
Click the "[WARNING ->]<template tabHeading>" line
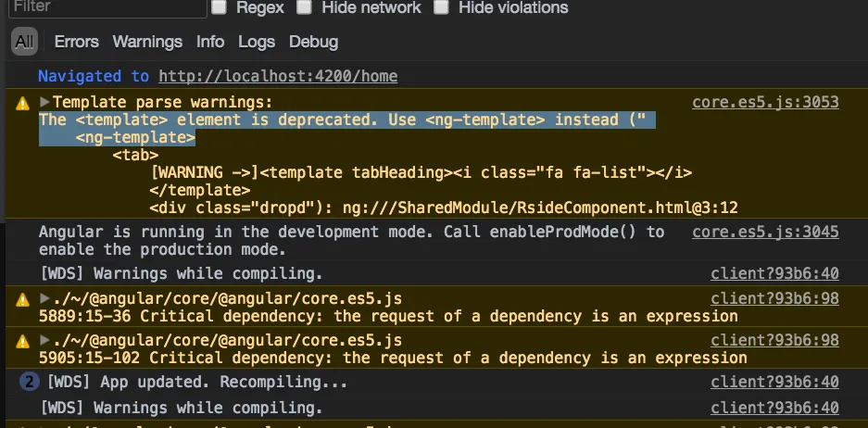[421, 172]
